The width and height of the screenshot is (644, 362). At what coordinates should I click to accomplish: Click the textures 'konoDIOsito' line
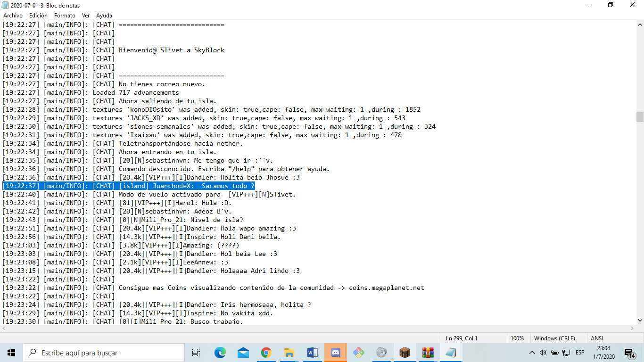[x=211, y=109]
